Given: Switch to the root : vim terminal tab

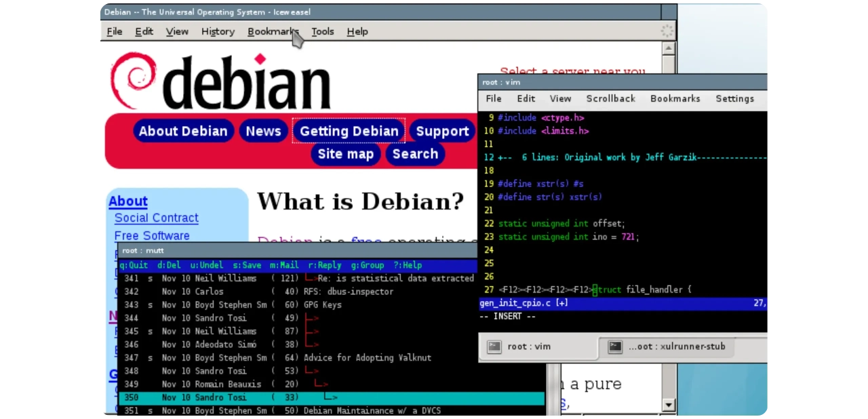Looking at the screenshot, I should click(x=538, y=346).
